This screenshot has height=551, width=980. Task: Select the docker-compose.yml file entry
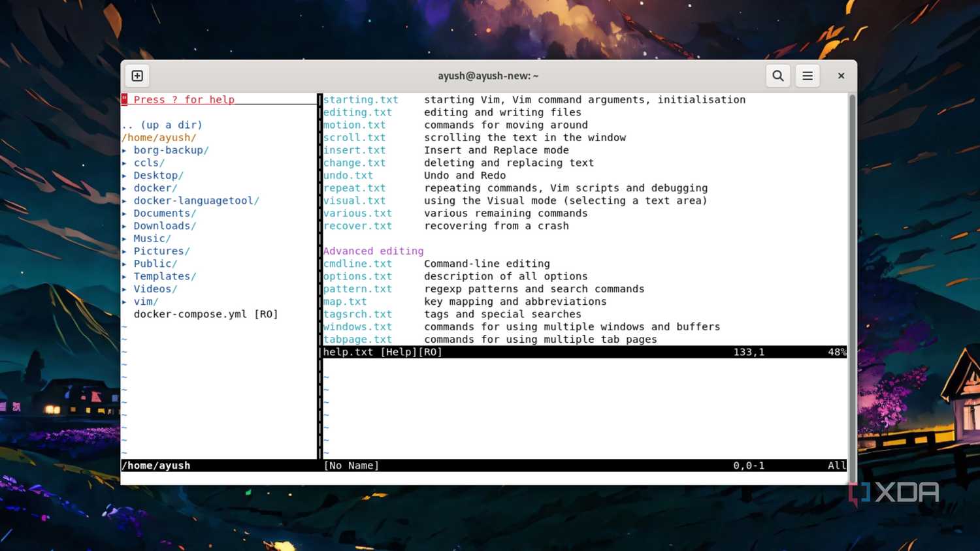click(x=206, y=314)
